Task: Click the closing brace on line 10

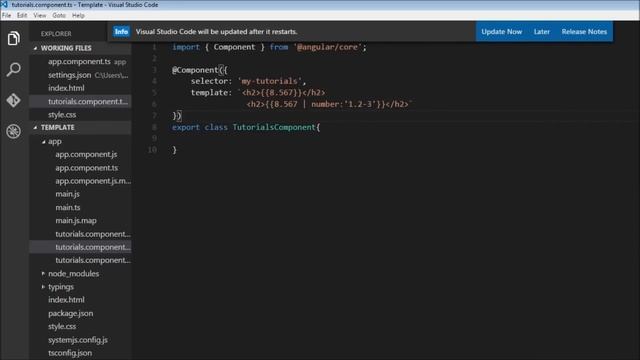Action: [x=175, y=150]
